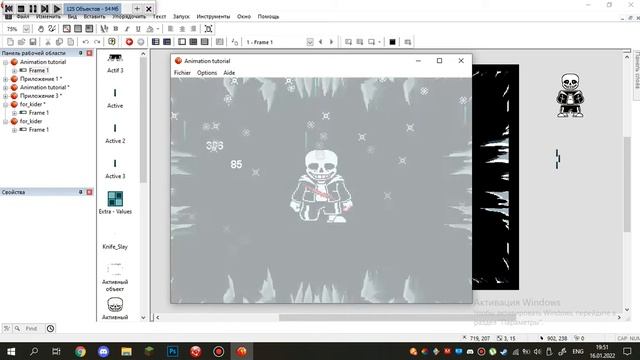Copy the selected object
Image resolution: width=640 pixels, height=360 pixels.
point(59,42)
